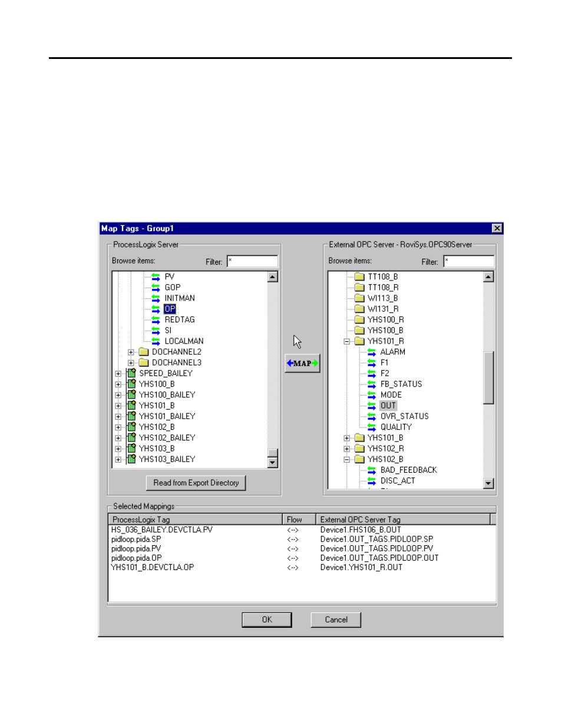This screenshot has width=562, height=728.
Task: Select the F1 tag arrow icon
Action: (x=372, y=363)
